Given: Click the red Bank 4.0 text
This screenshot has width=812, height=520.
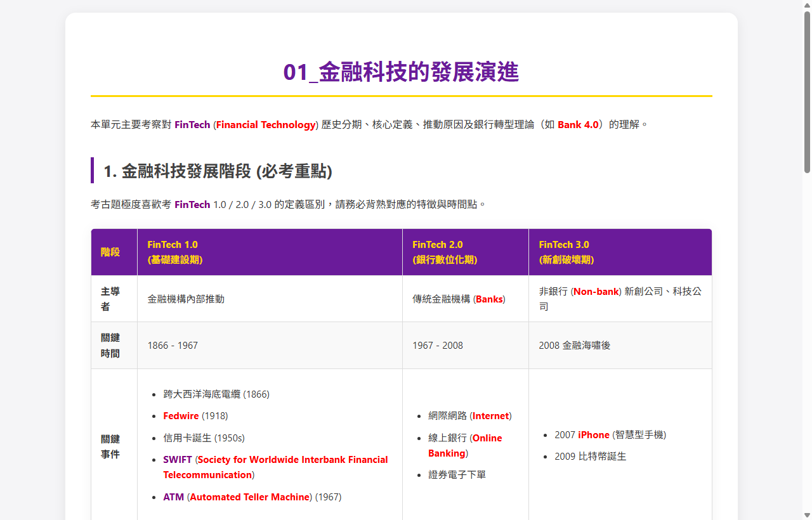Looking at the screenshot, I should [x=578, y=125].
